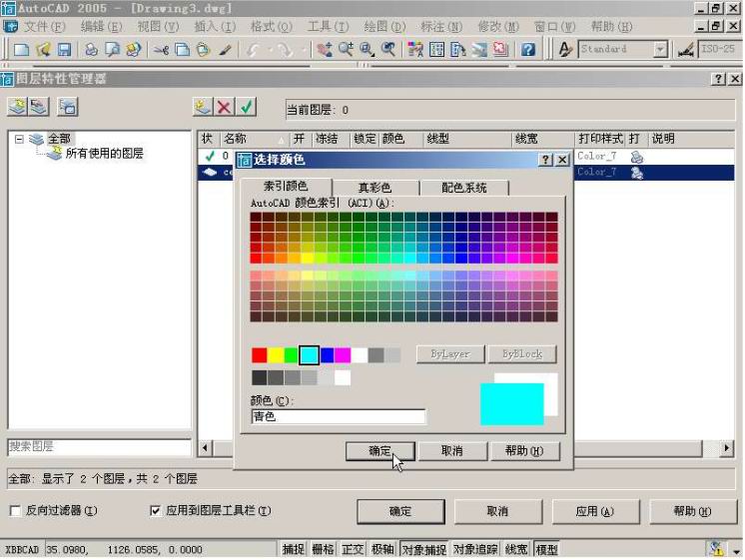Viewport: 745px width, 560px height.
Task: Click the Cut scissors toolbar icon
Action: [x=162, y=49]
